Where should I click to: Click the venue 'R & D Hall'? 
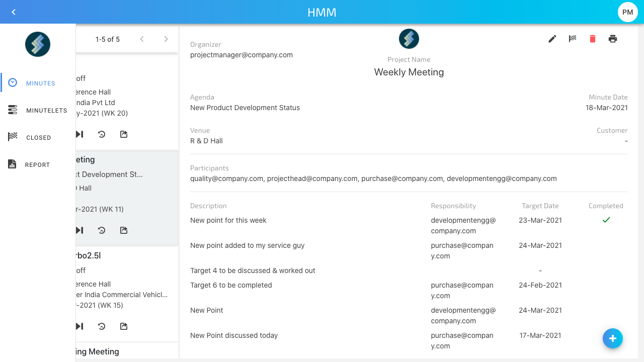click(x=206, y=141)
